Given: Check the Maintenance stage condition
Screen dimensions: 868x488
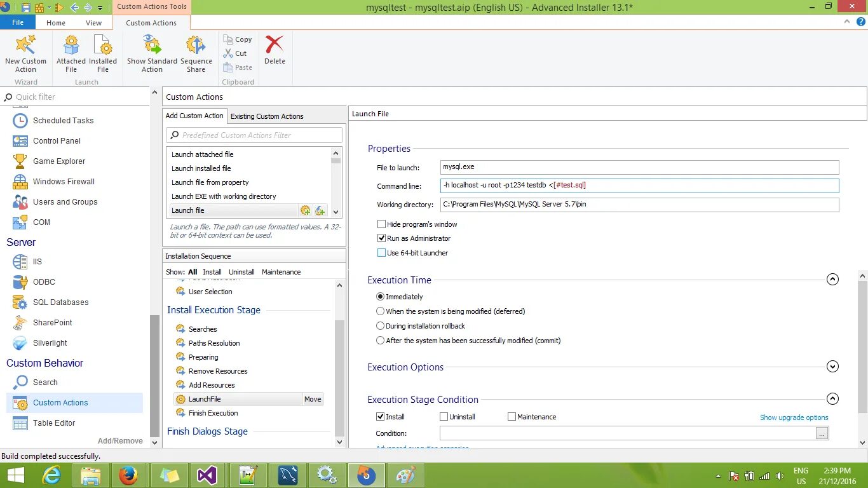Looking at the screenshot, I should [x=512, y=417].
